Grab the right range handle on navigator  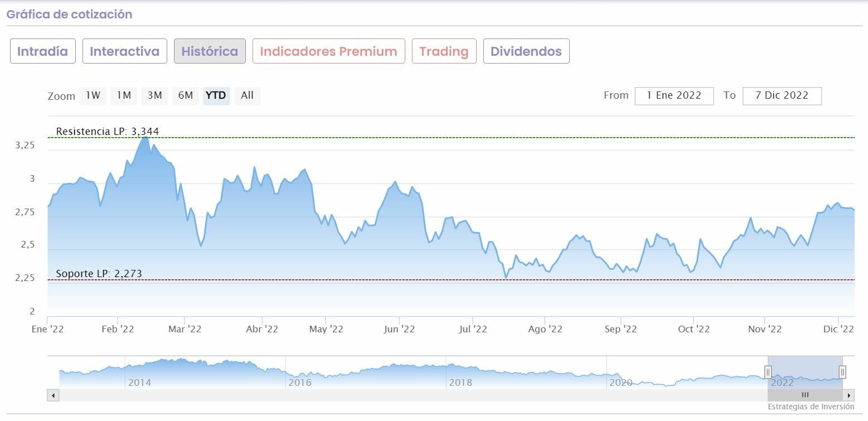coord(842,372)
